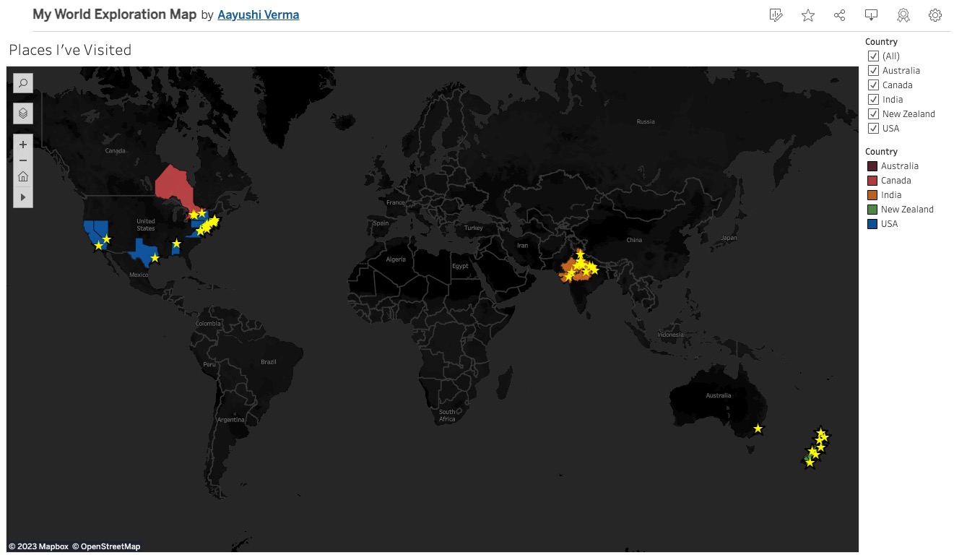Uncheck the USA country filter
This screenshot has height=555, width=980.
(872, 128)
